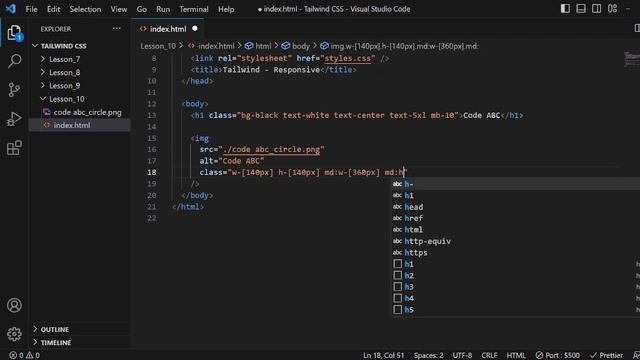640x360 pixels.
Task: Click the editor minimap
Action: coord(632,59)
